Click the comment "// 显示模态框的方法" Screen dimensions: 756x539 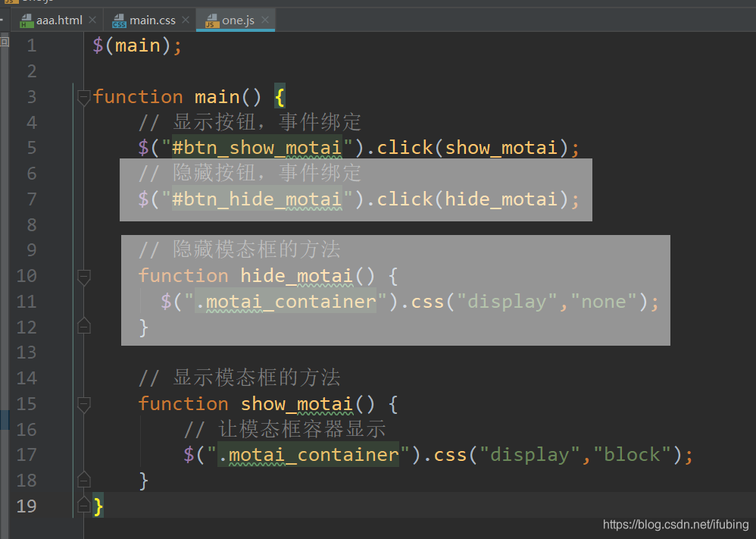[239, 378]
